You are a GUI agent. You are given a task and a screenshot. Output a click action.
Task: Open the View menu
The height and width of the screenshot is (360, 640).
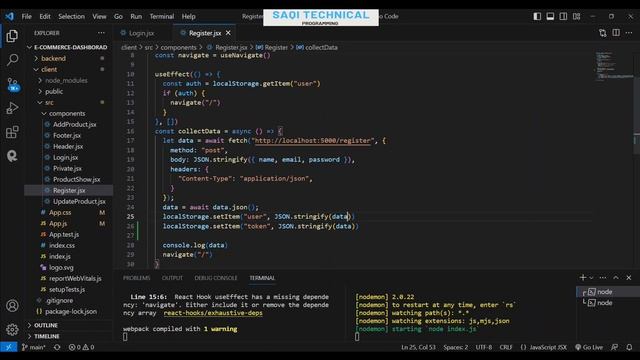[x=99, y=16]
